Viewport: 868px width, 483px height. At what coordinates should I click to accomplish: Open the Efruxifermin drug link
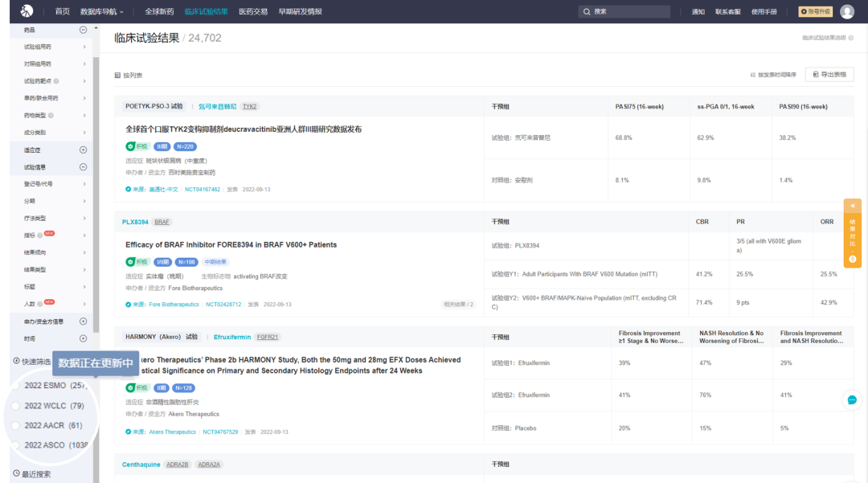click(232, 337)
